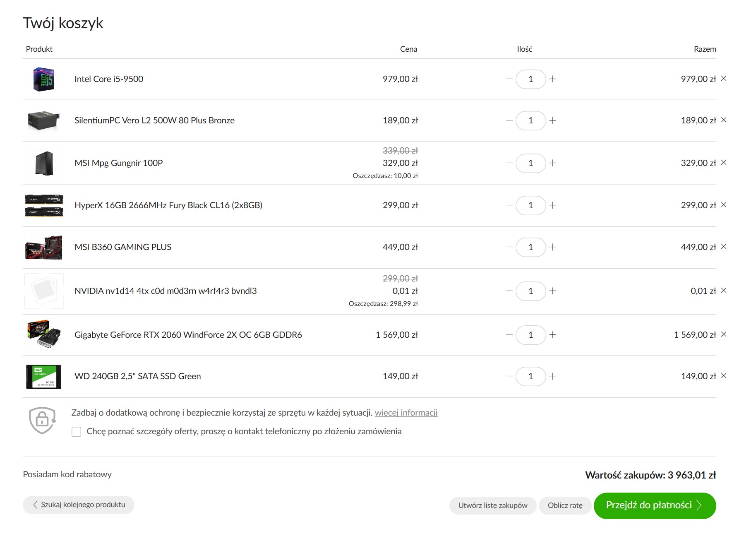Decrease quantity of MSI Mpg Gungnir 100P
This screenshot has height=534, width=756.
[x=509, y=163]
